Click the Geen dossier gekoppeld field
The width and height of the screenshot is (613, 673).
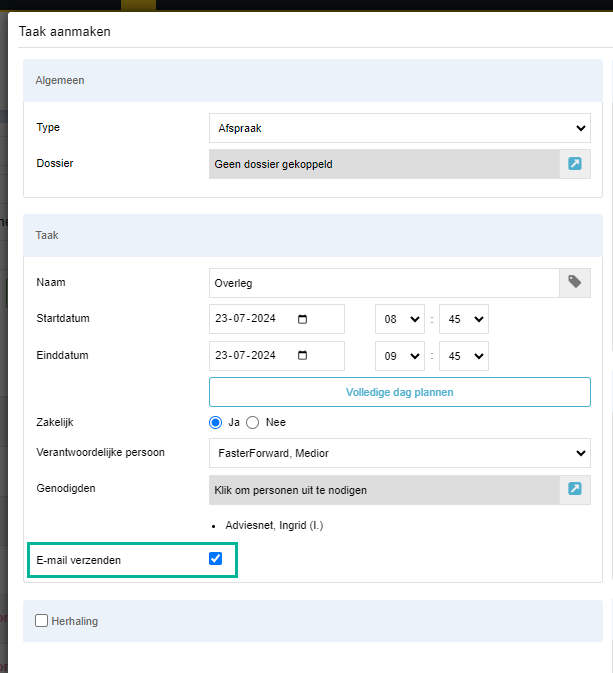pyautogui.click(x=384, y=164)
